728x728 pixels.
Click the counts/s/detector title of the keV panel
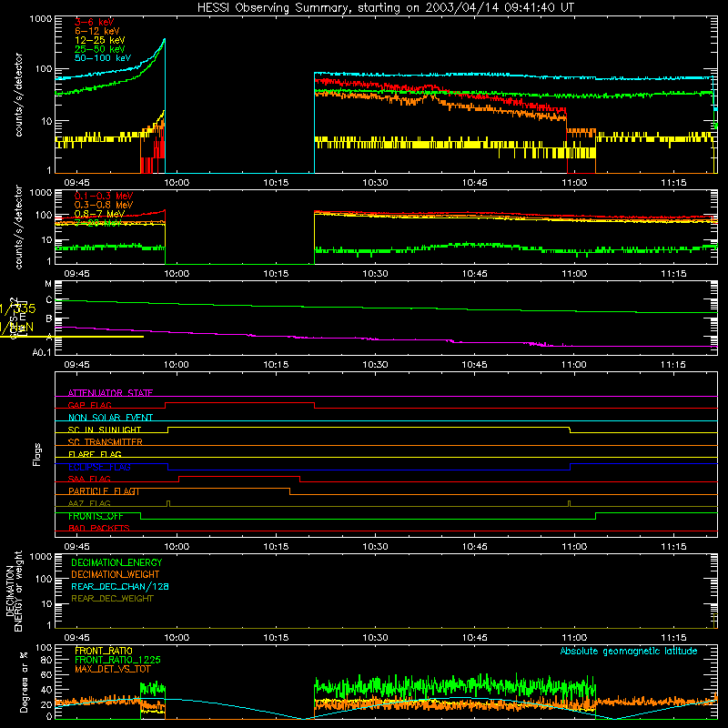[x=18, y=95]
